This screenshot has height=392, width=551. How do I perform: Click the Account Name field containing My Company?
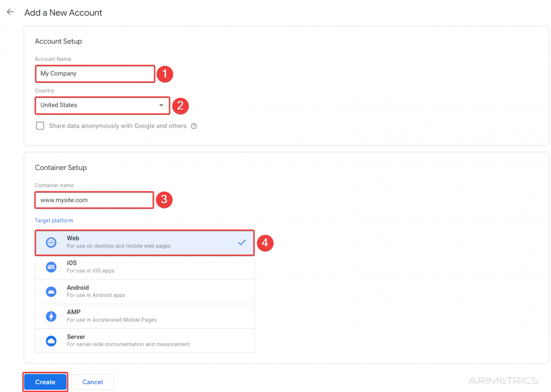point(95,73)
